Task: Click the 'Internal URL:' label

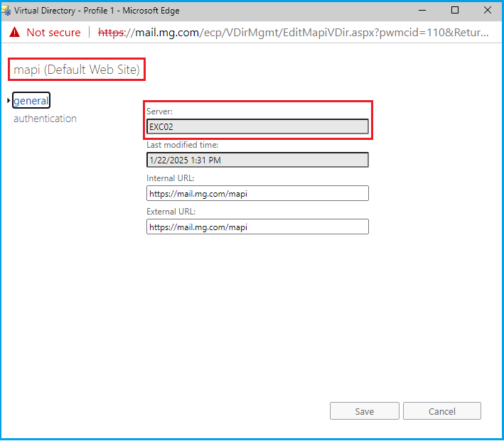Action: [171, 178]
